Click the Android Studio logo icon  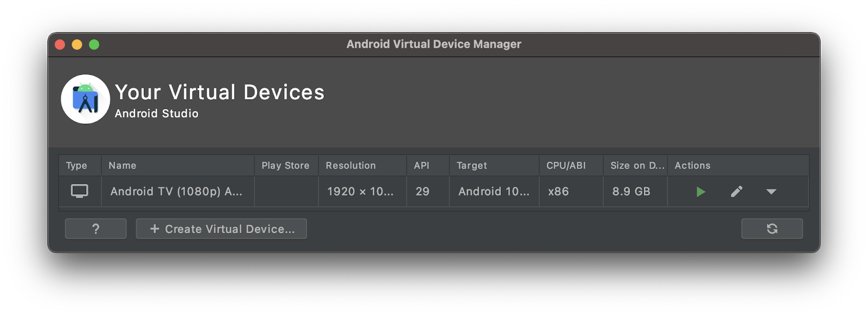point(85,99)
